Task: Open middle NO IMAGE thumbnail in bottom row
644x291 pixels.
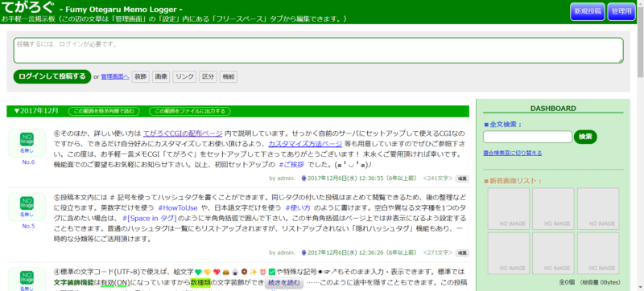Action: click(553, 253)
